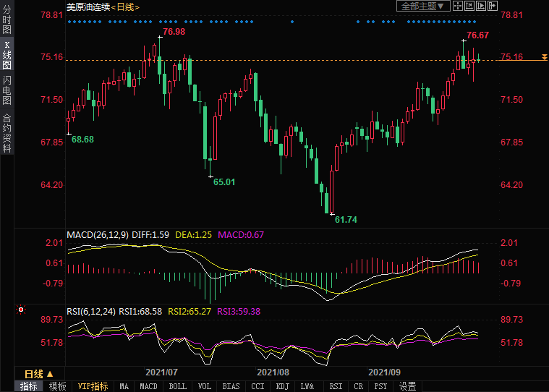Select the VIP指标 tab
The width and height of the screenshot is (549, 392).
93,386
